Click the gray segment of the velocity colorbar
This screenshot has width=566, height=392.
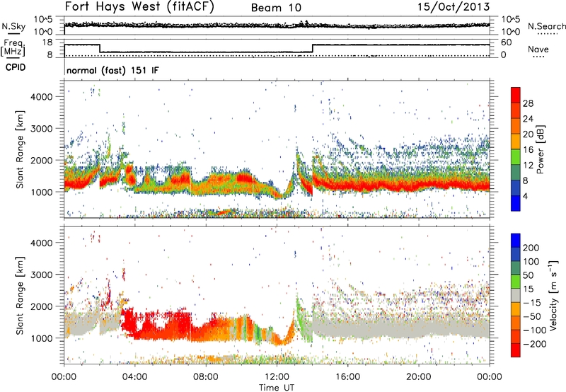click(x=516, y=295)
